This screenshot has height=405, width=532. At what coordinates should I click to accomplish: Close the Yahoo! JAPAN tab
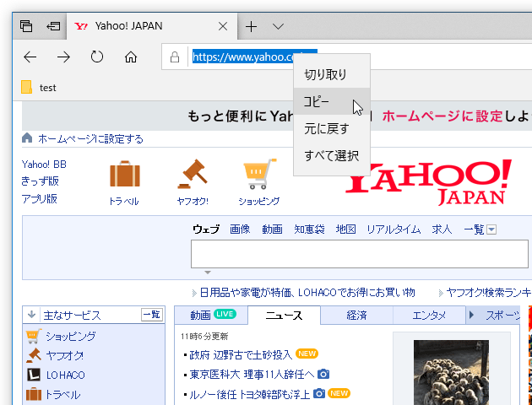pyautogui.click(x=223, y=26)
